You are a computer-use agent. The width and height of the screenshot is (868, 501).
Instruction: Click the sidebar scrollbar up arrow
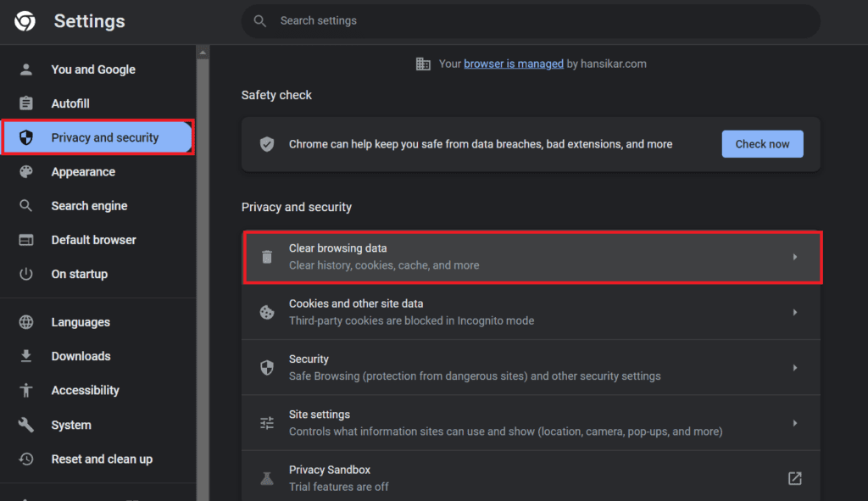coord(203,53)
